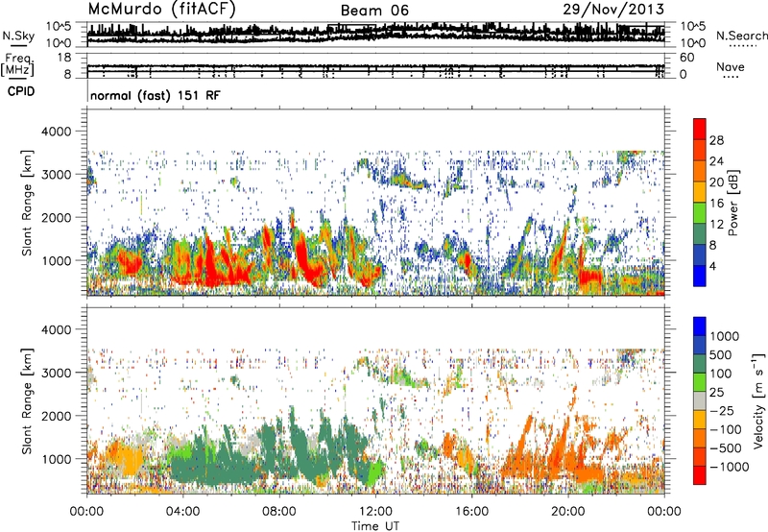Select the Freq. [MHz] axis label
Viewport: 768px width, 532px height.
17,65
